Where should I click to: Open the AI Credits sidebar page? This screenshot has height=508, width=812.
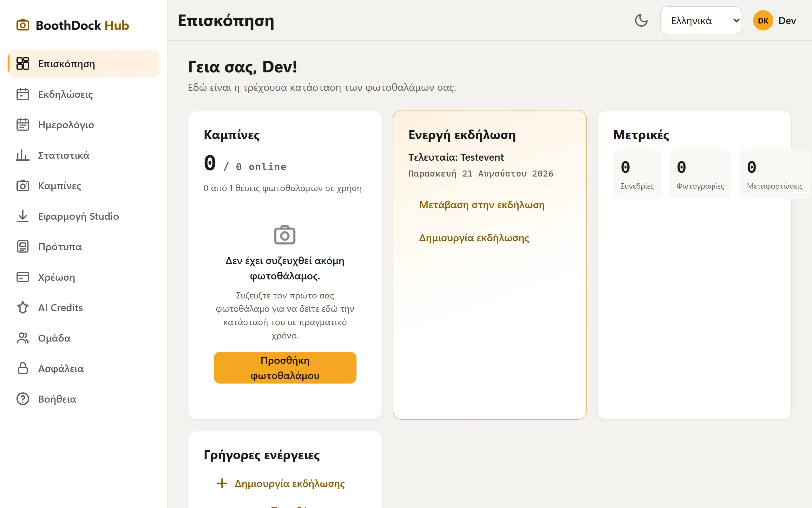pos(83,307)
